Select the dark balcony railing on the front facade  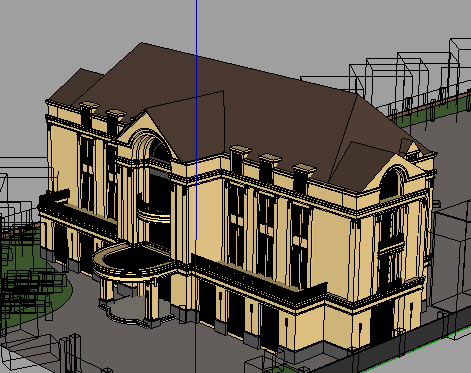(x=260, y=279)
